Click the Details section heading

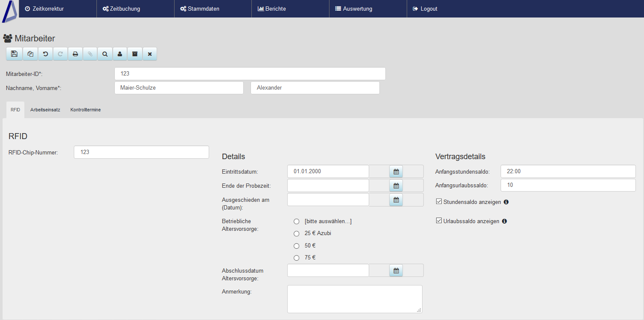pos(233,157)
